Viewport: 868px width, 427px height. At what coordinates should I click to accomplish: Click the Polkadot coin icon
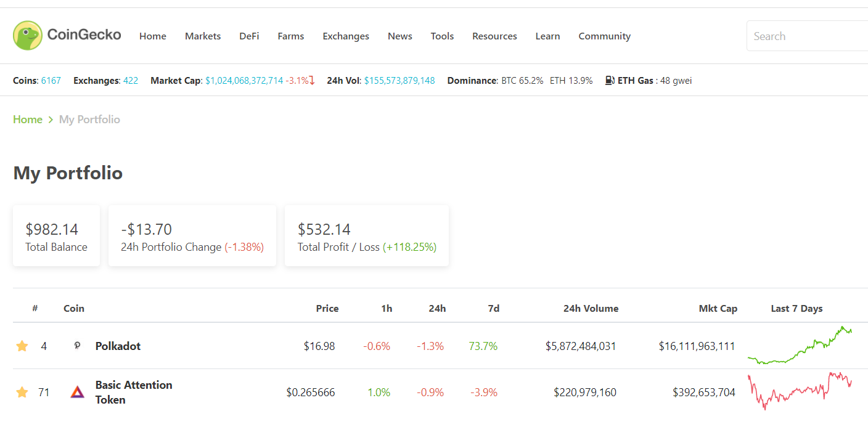pos(77,346)
